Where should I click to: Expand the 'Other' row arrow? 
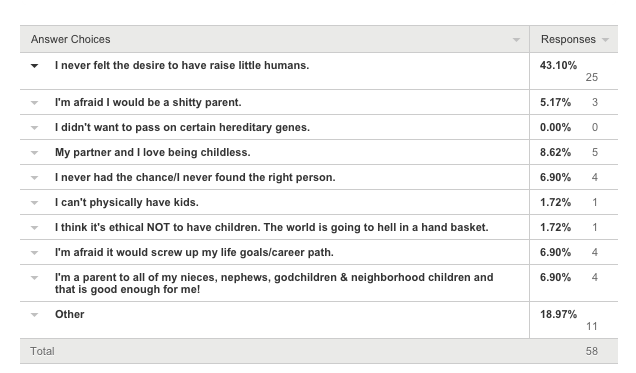pos(34,315)
